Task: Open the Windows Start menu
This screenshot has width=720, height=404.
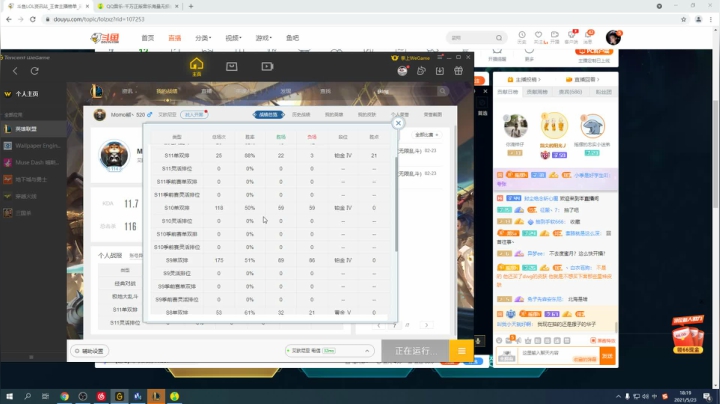Action: coord(9,396)
